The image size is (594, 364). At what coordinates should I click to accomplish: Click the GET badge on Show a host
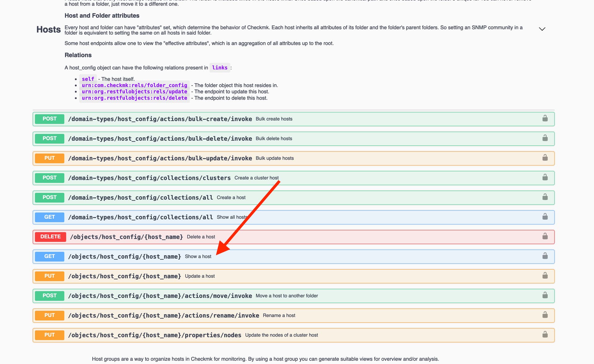click(49, 256)
